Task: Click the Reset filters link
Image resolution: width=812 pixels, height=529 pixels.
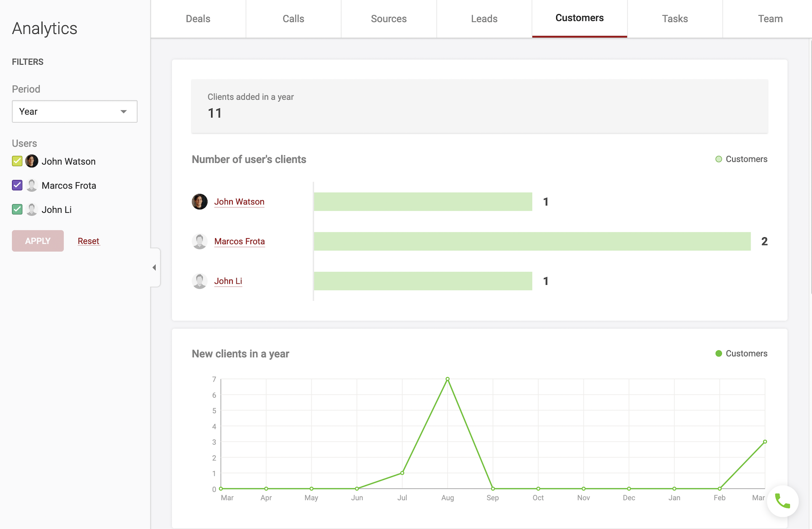Action: [88, 241]
